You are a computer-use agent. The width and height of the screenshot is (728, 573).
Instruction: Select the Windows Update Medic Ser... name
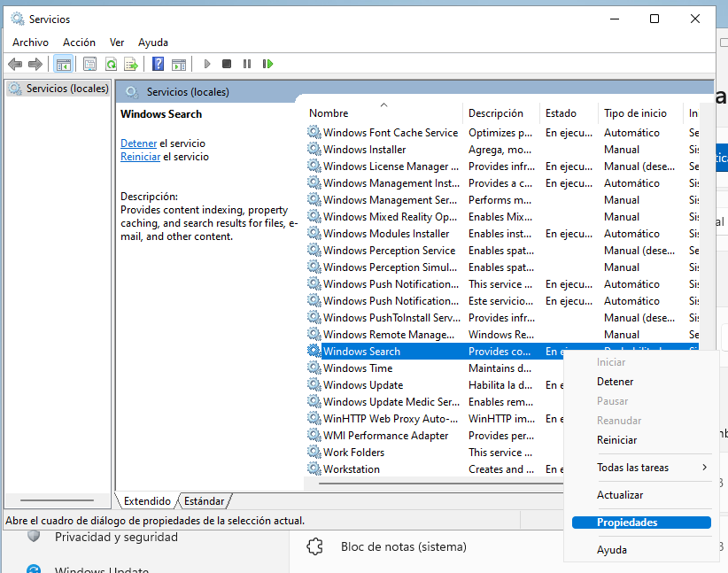(x=391, y=402)
